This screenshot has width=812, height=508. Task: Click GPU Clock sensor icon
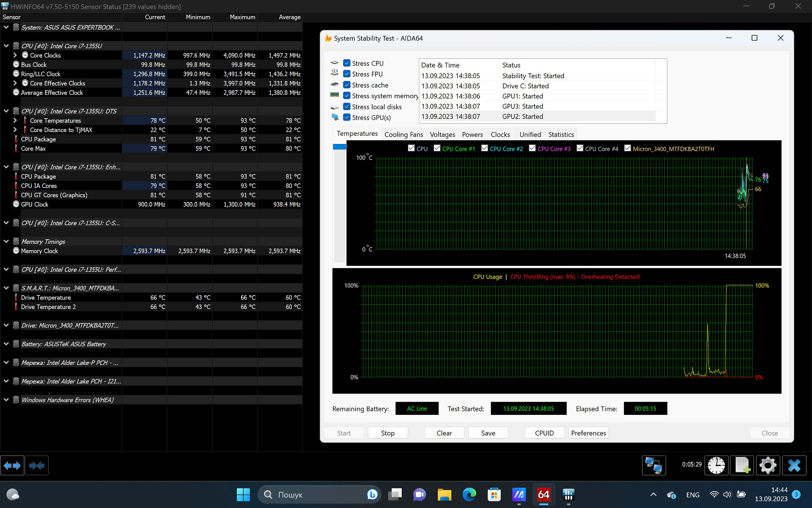tap(16, 204)
